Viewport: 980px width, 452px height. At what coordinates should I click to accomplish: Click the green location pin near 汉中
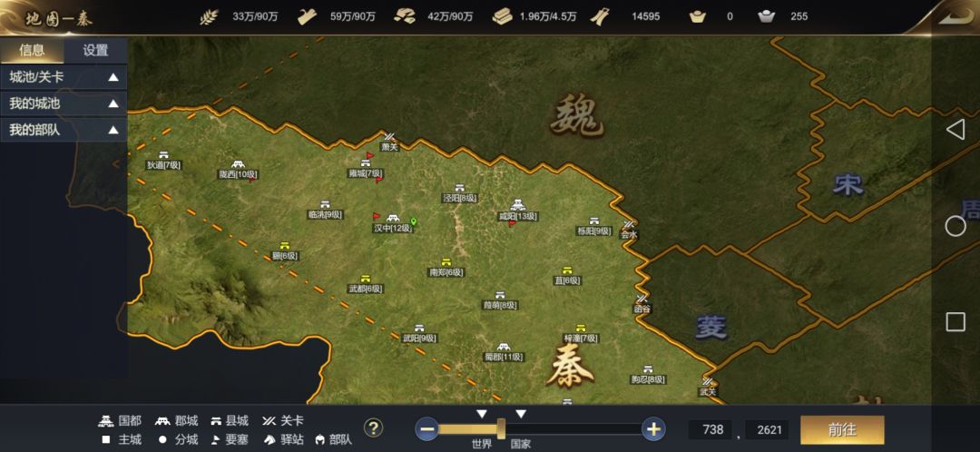(413, 221)
